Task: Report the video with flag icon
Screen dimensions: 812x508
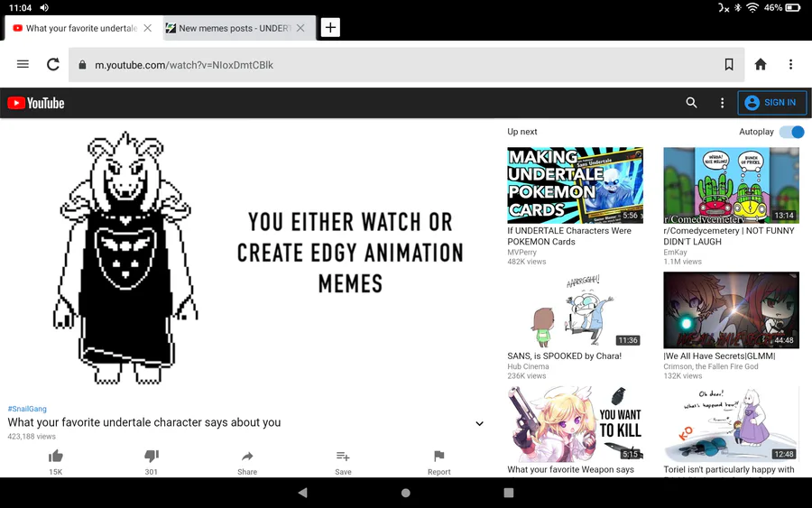Action: point(438,457)
